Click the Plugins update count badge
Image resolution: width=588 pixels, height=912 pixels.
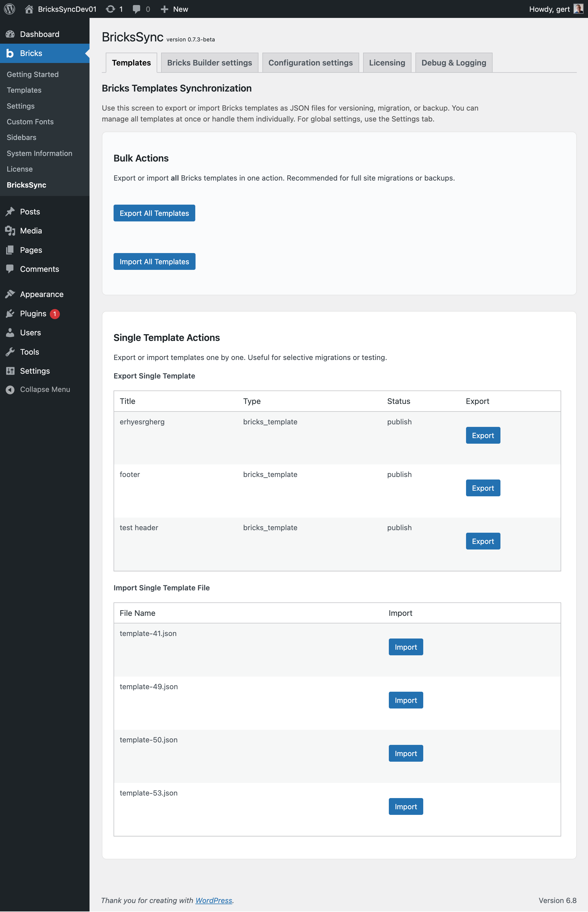coord(55,314)
